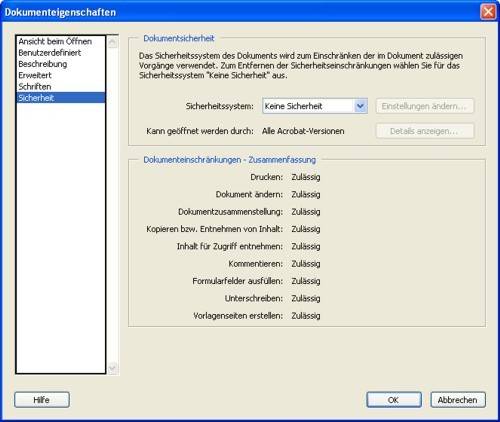This screenshot has width=500, height=422.
Task: Switch to the 'Schriften' category
Action: point(35,87)
